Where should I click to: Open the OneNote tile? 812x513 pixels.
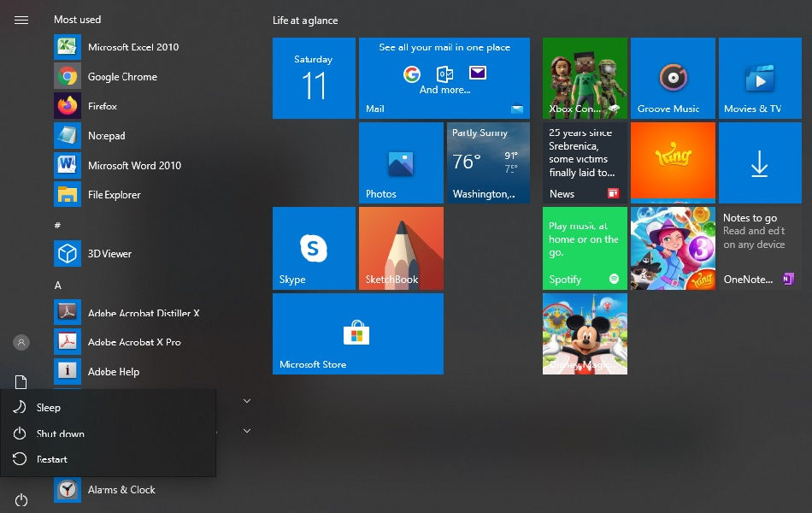point(760,248)
